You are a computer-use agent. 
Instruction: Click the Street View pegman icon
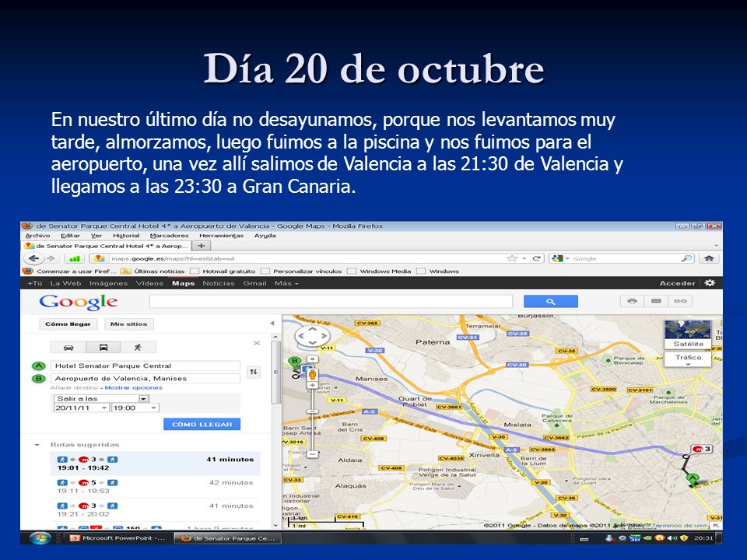pyautogui.click(x=313, y=374)
